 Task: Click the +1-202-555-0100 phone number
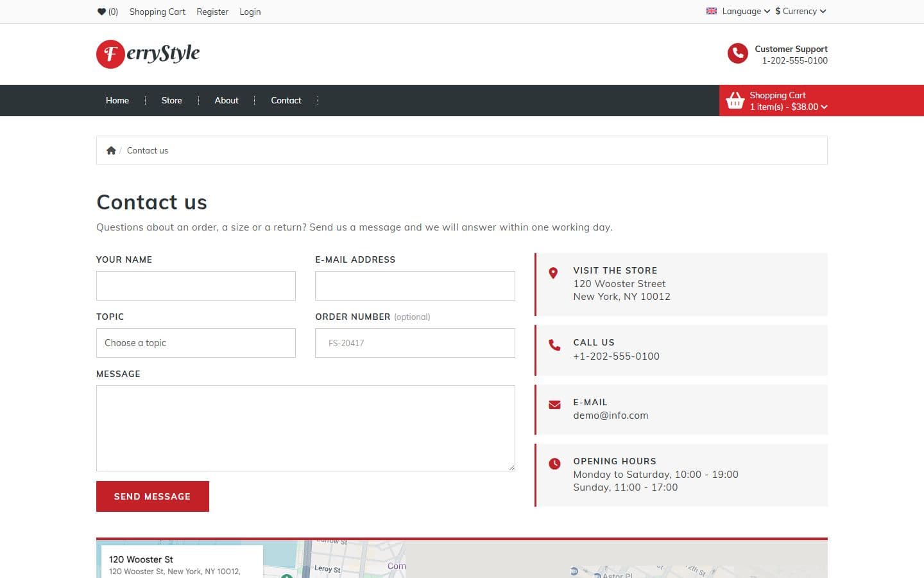(616, 356)
